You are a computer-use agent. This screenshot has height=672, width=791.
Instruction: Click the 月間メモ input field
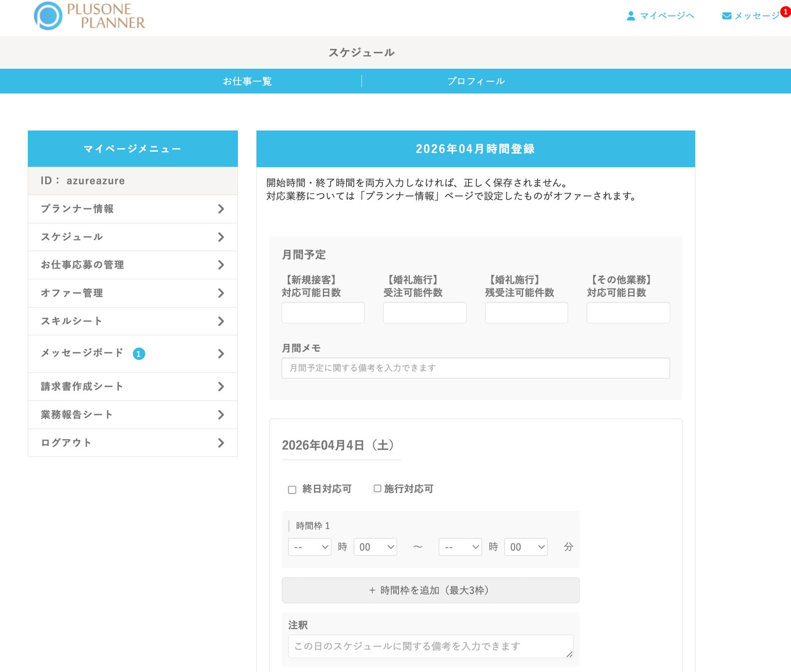pos(476,368)
